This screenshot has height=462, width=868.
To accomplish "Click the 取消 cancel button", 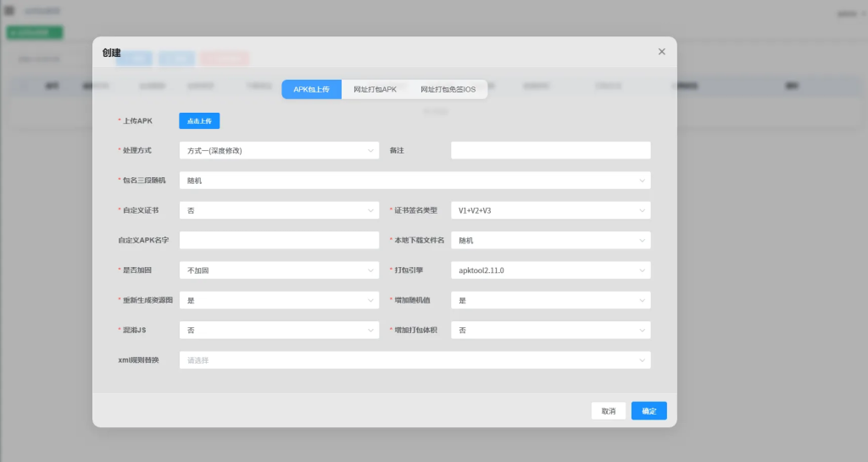I will (x=609, y=411).
